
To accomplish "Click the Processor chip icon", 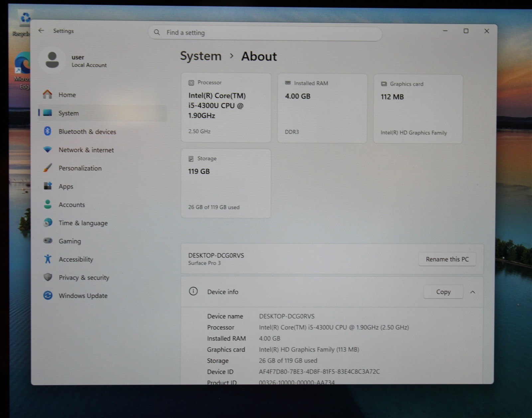I will coord(191,82).
